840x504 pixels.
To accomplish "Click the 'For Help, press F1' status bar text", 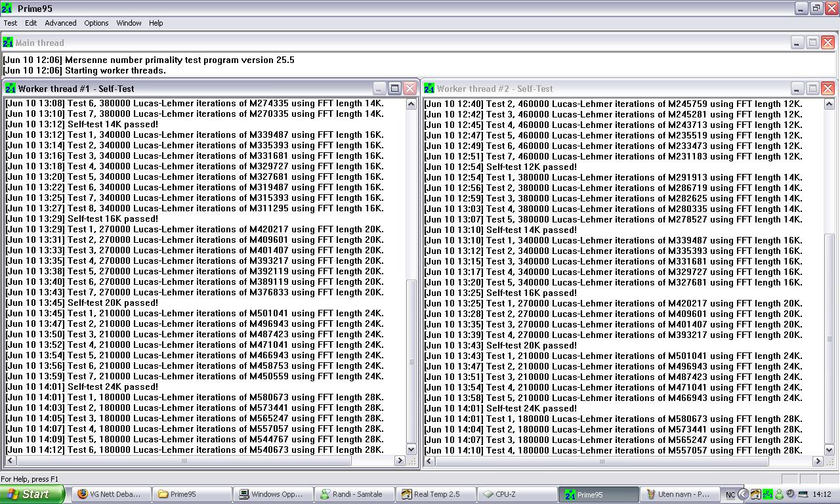I will 30,479.
